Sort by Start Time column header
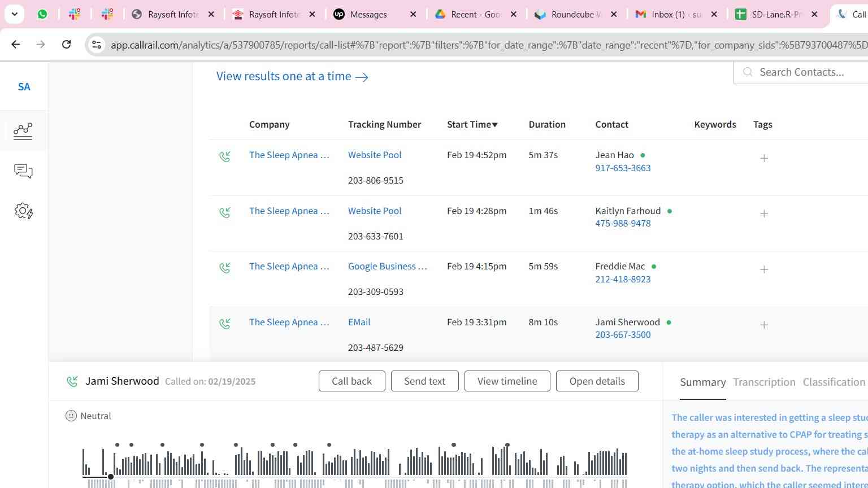This screenshot has height=488, width=868. (472, 124)
